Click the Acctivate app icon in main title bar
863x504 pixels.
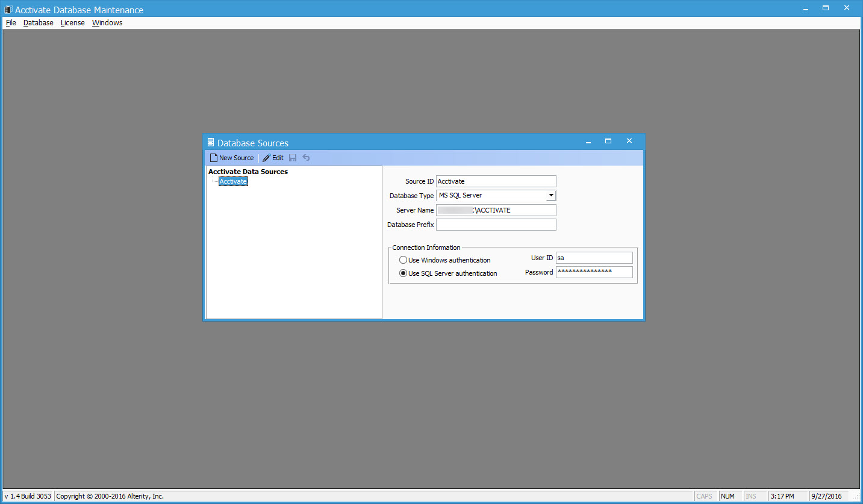coord(8,10)
